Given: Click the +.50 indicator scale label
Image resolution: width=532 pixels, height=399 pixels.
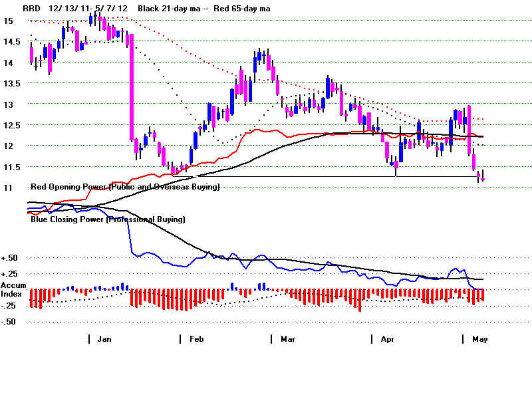Looking at the screenshot, I should tap(9, 257).
